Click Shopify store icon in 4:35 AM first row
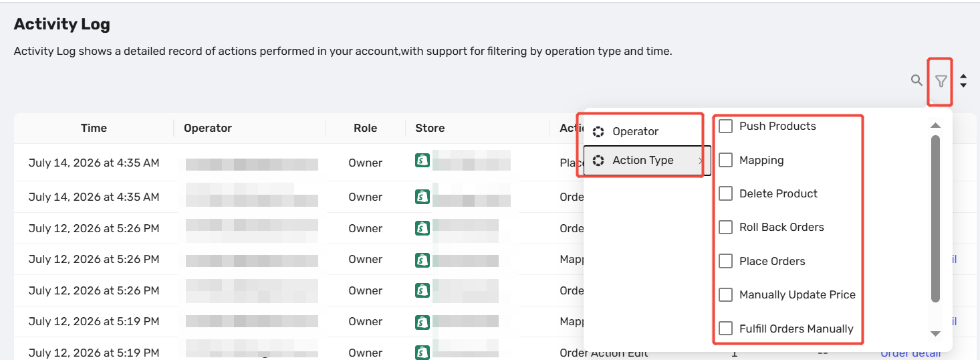Screen dimensions: 980x360 coord(422,161)
